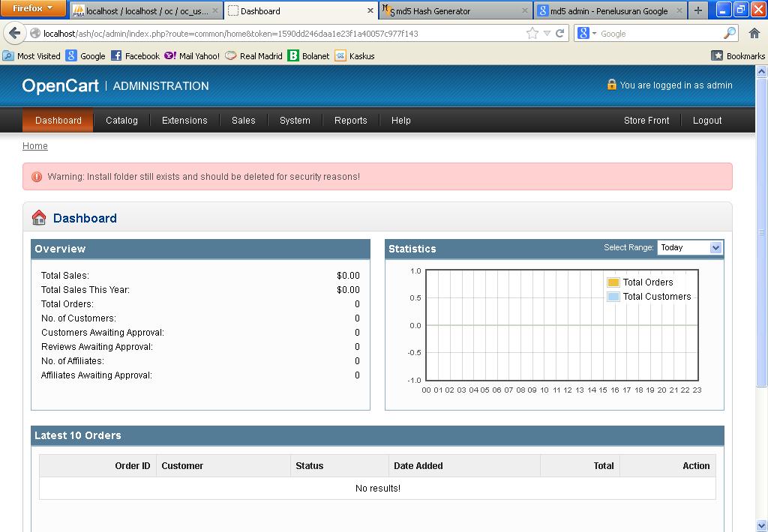Open a new browser tab
This screenshot has width=768, height=532.
698,10
